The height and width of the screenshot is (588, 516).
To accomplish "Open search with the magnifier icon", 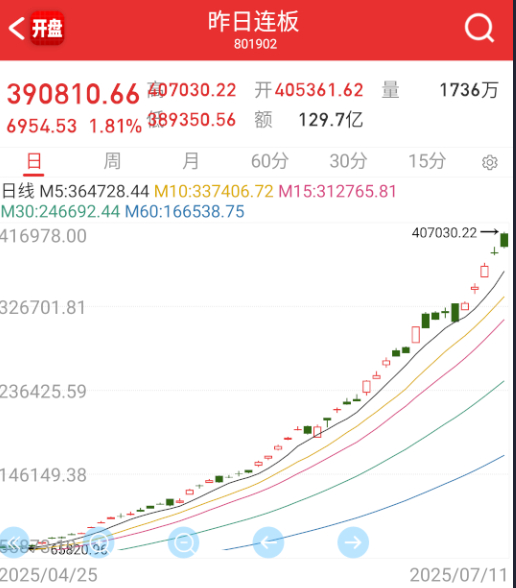I will (479, 28).
